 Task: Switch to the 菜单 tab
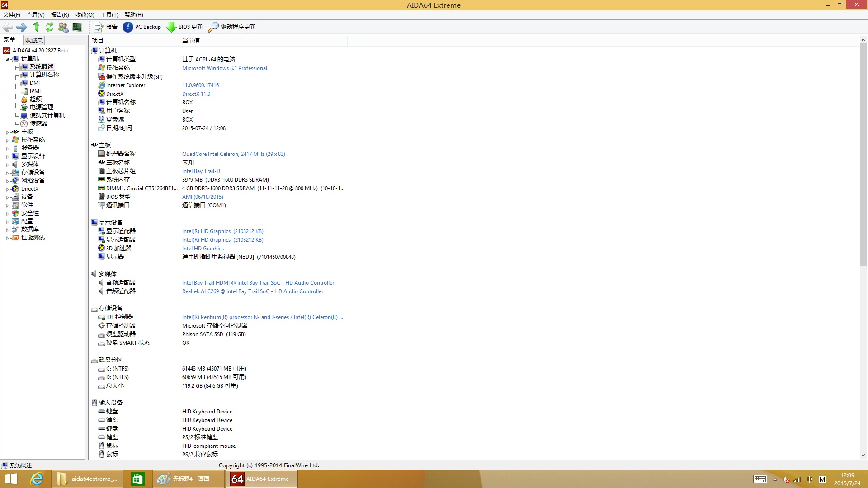coord(9,40)
